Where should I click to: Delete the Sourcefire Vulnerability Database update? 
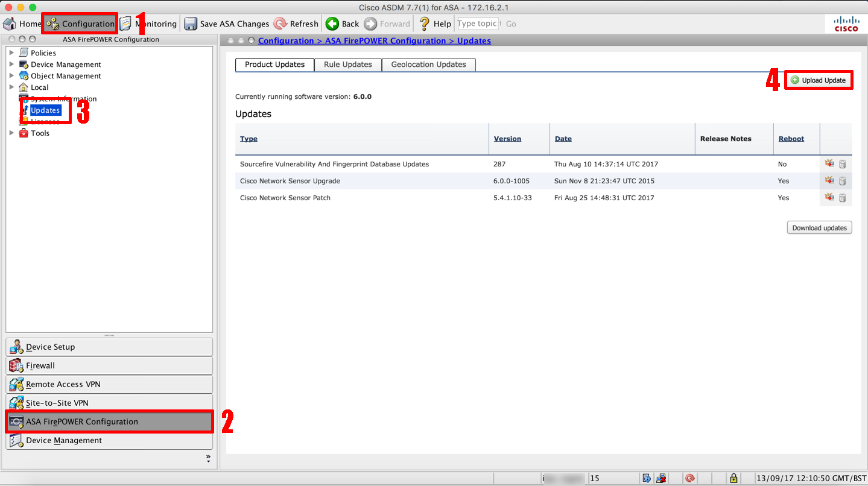[x=843, y=164]
